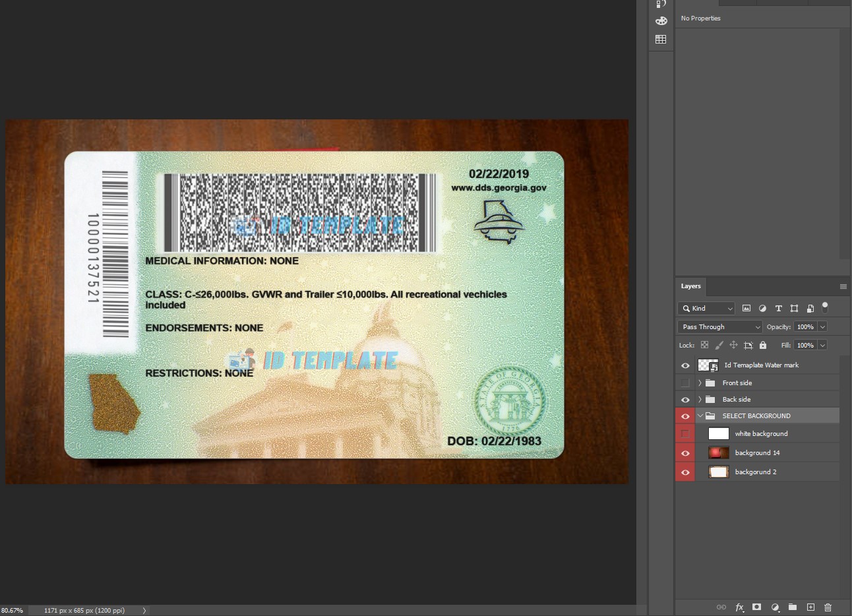The height and width of the screenshot is (616, 852).
Task: Select the 'background 14' layer name
Action: [x=757, y=452]
